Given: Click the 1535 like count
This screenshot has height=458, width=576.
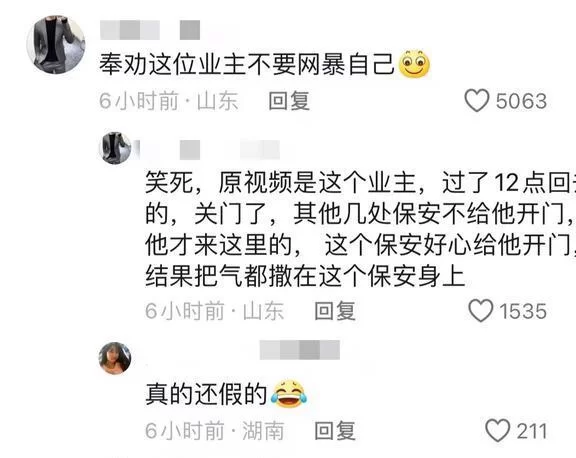Looking at the screenshot, I should click(523, 311).
